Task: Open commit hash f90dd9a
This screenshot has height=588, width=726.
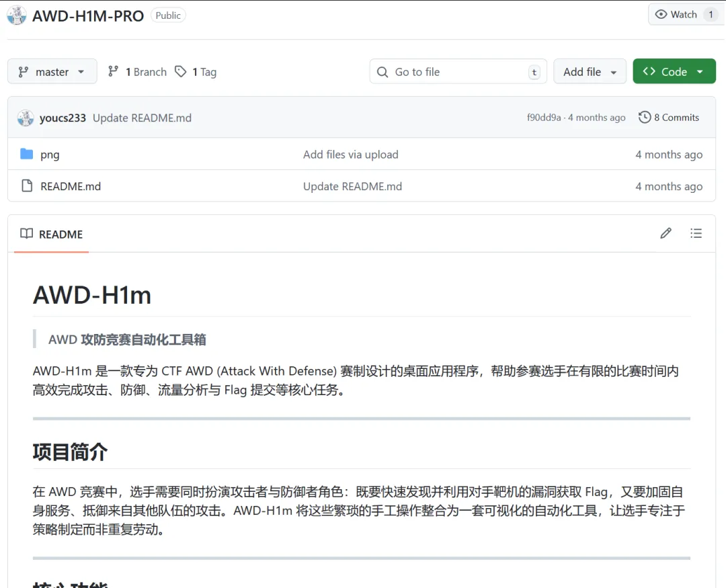Action: [x=544, y=118]
